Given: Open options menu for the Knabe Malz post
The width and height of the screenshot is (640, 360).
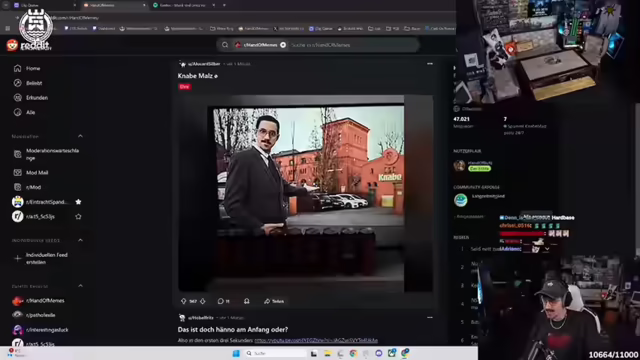Looking at the screenshot, I should point(430,64).
